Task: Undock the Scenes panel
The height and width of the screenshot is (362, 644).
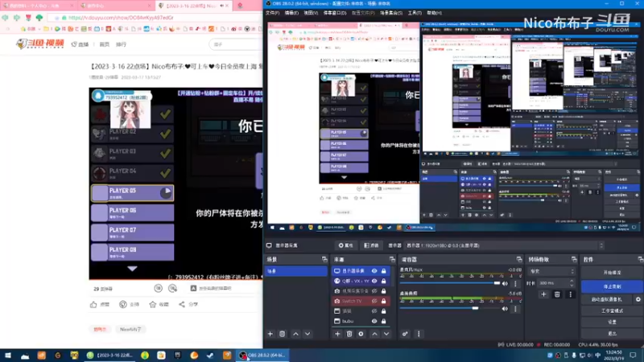Action: pos(324,259)
